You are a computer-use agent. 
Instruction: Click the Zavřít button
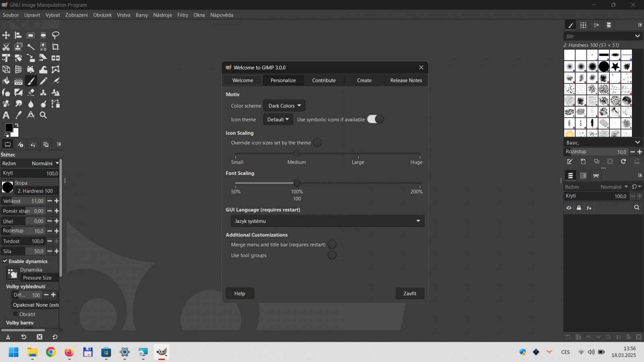410,293
